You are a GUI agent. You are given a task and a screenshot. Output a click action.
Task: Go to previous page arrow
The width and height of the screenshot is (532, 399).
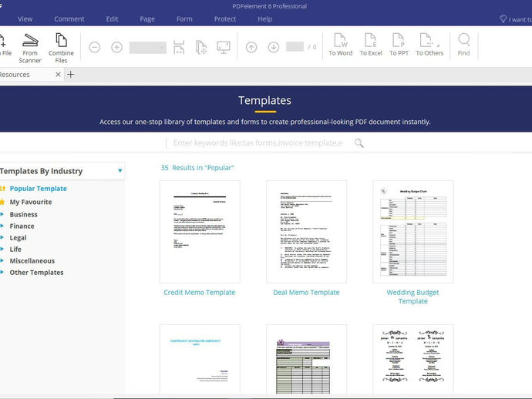[x=251, y=47]
